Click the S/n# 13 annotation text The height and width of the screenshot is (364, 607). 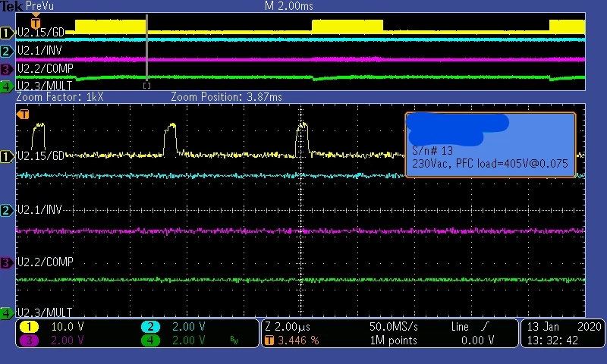[x=432, y=150]
